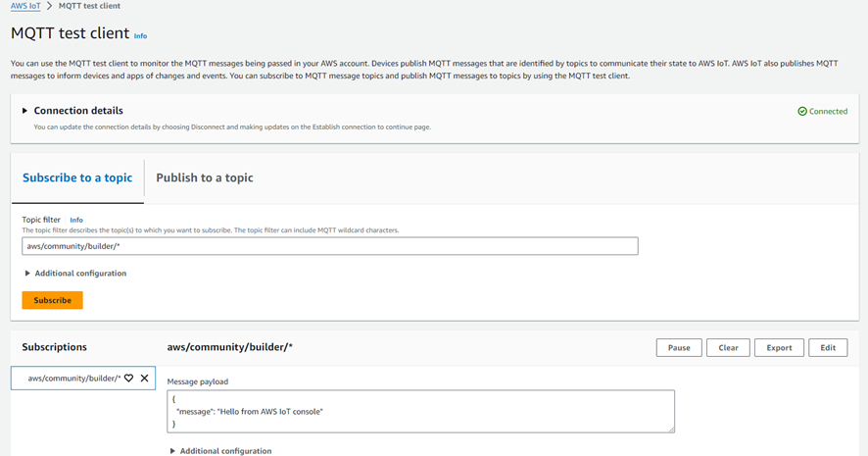868x456 pixels.
Task: Favorite the aws/community/builder/* subscription heart icon
Action: 128,378
